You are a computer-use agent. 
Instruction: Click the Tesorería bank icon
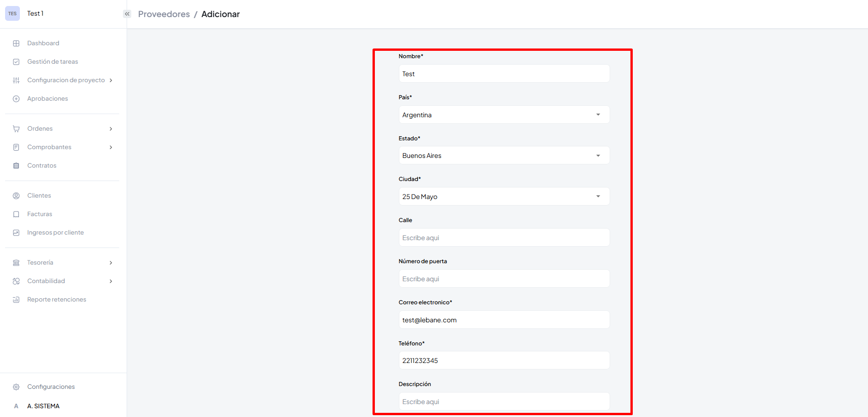click(16, 263)
